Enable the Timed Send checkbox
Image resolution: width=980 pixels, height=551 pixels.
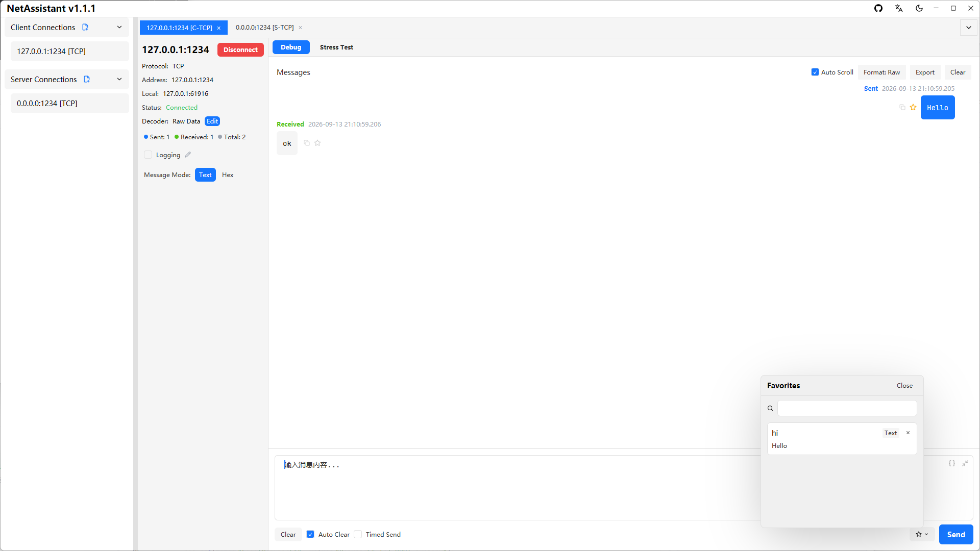pos(358,534)
